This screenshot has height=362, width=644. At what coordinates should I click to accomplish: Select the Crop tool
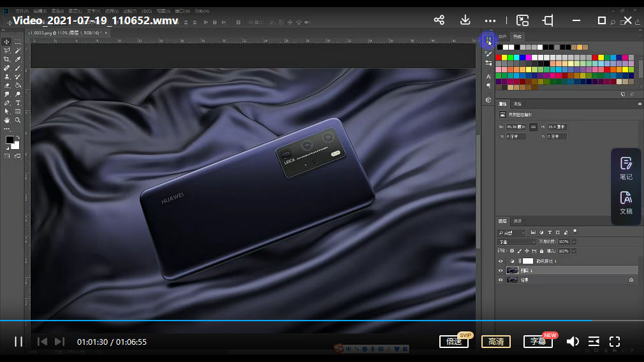pyautogui.click(x=6, y=59)
